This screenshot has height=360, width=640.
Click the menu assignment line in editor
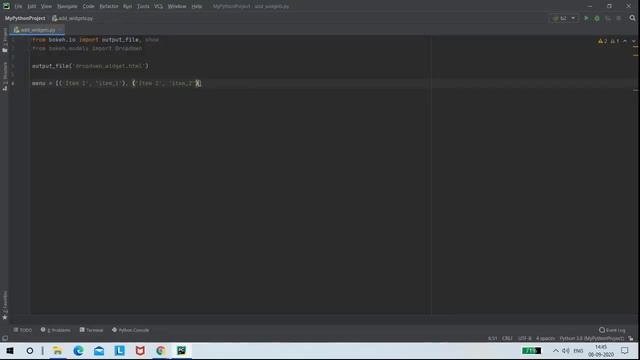point(116,83)
